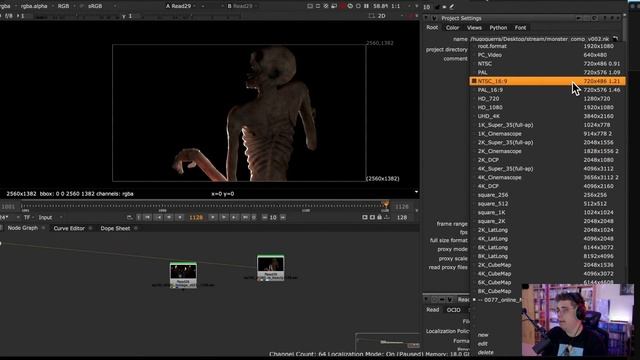The width and height of the screenshot is (640, 360).
Task: Click the 1:1 zoom ratio readout
Action: (396, 6)
